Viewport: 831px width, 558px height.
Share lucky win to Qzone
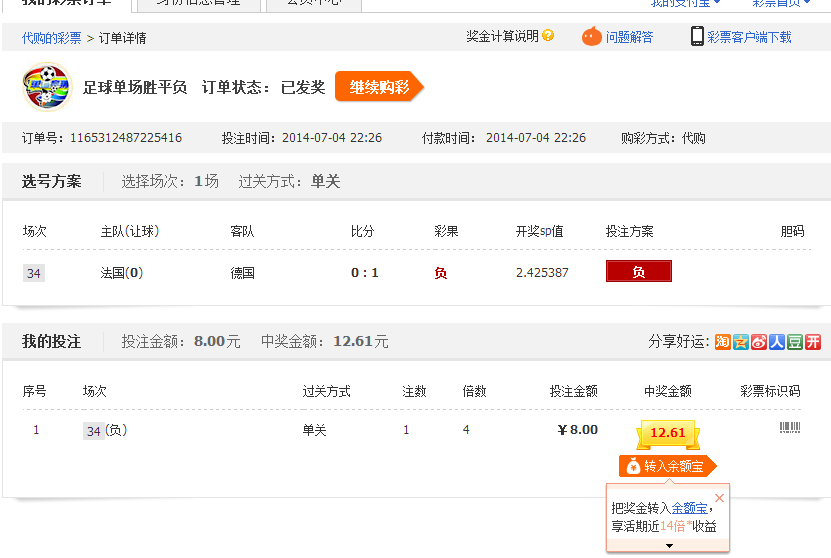(x=740, y=342)
